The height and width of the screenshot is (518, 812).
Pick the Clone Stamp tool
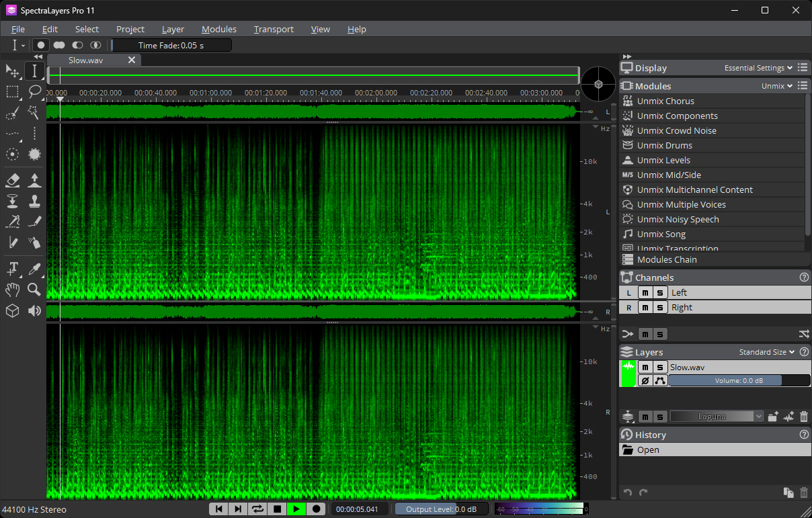34,201
